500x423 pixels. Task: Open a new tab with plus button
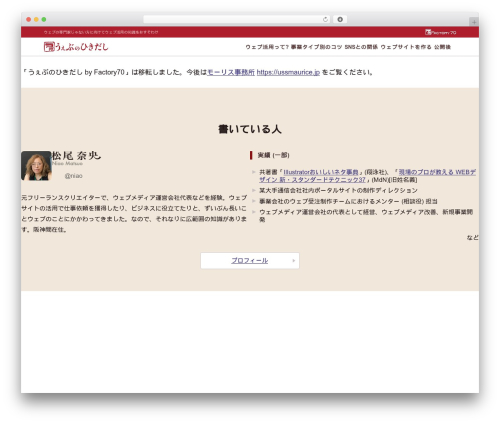[474, 22]
